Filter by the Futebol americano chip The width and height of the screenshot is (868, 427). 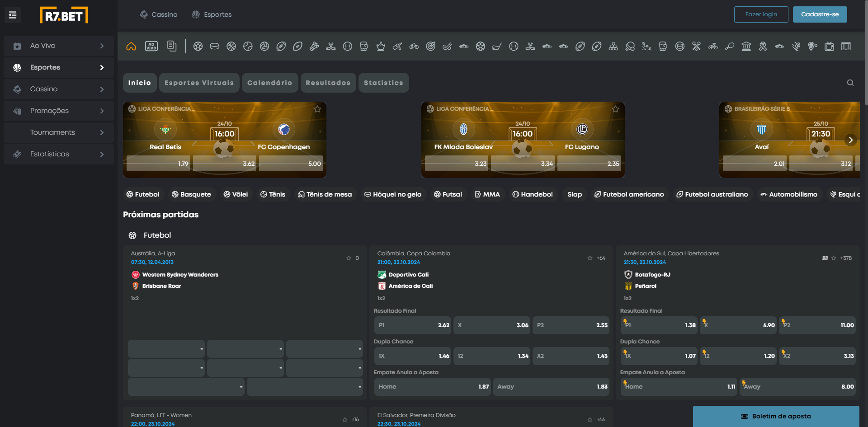pos(629,194)
